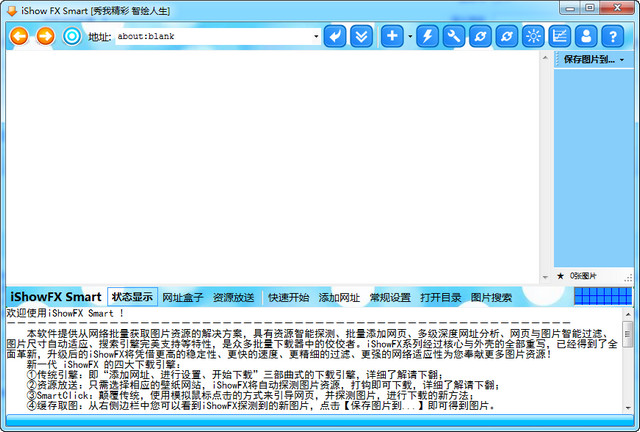This screenshot has width=640, height=432.
Task: Click the log panel scroll-up arrow
Action: [628, 314]
